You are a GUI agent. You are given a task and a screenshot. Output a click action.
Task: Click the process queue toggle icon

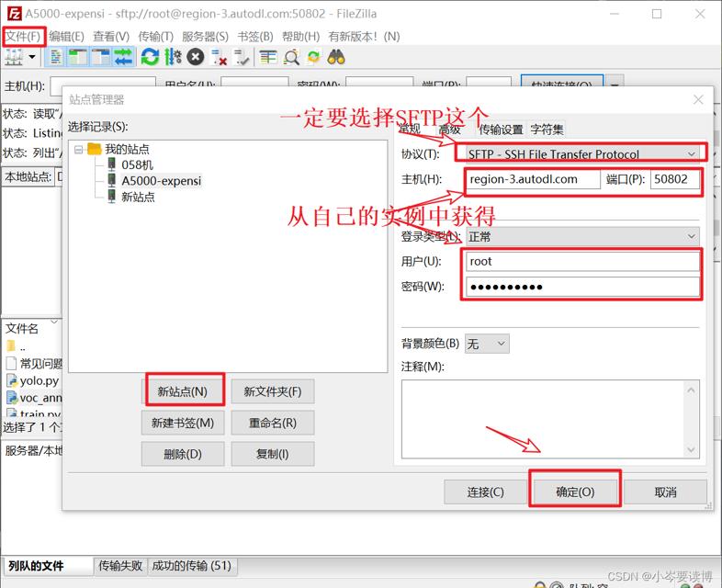click(x=173, y=58)
